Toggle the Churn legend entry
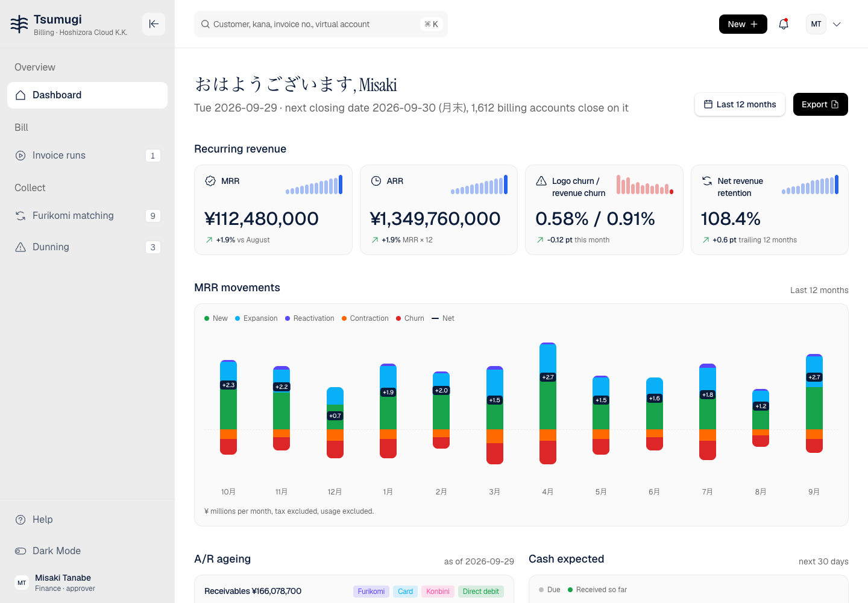The image size is (868, 603). coord(410,318)
